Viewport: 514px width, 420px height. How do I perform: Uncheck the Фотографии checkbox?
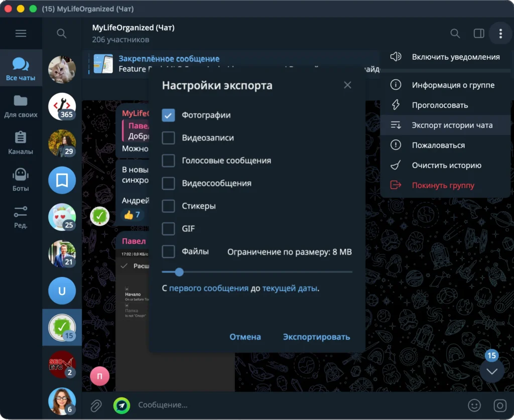tap(168, 115)
